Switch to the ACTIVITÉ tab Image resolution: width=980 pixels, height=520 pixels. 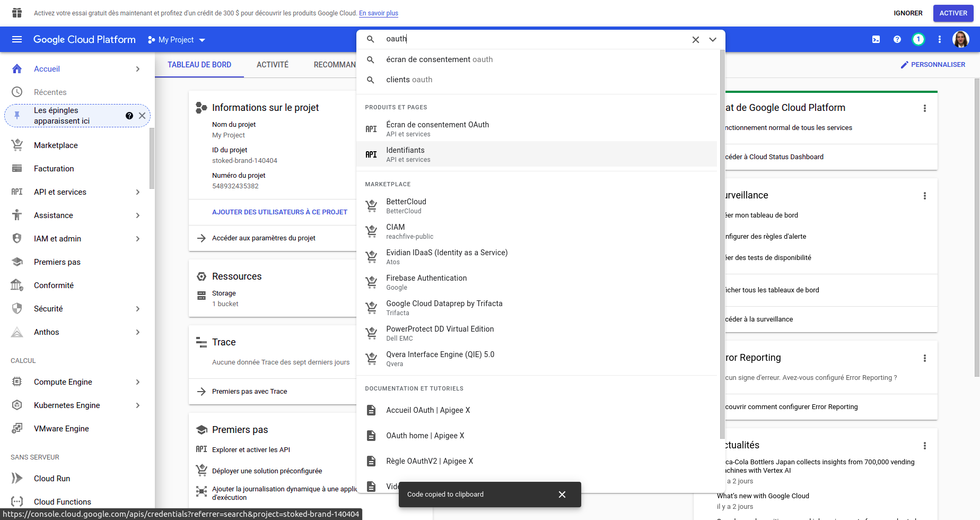pos(273,65)
